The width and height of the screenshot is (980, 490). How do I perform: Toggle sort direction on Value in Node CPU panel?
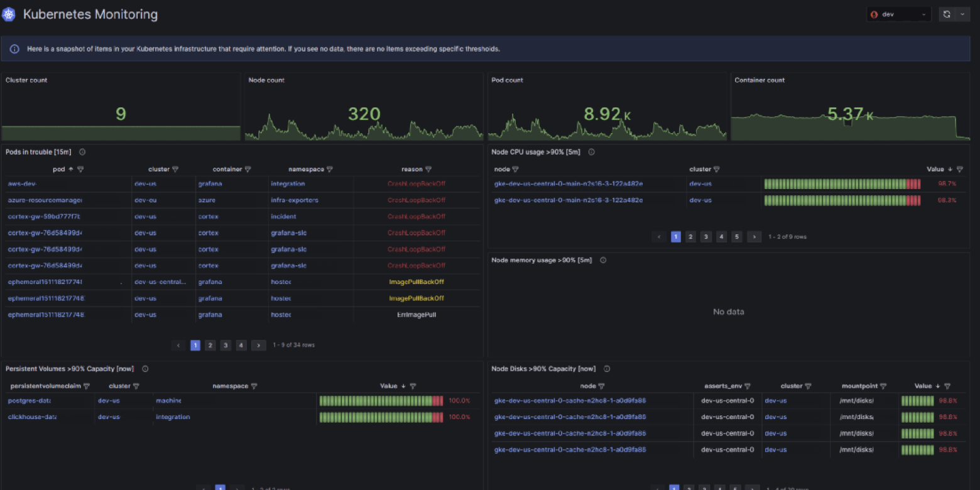click(949, 169)
